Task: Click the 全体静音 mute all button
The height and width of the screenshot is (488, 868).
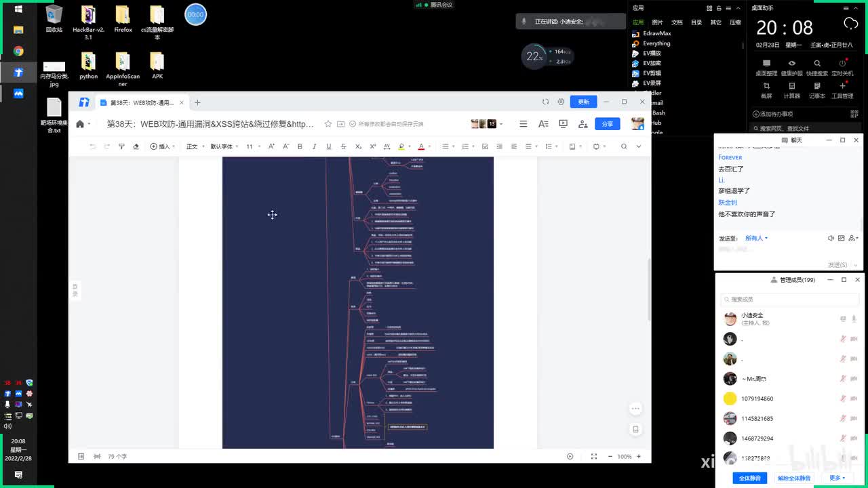Action: pos(749,478)
